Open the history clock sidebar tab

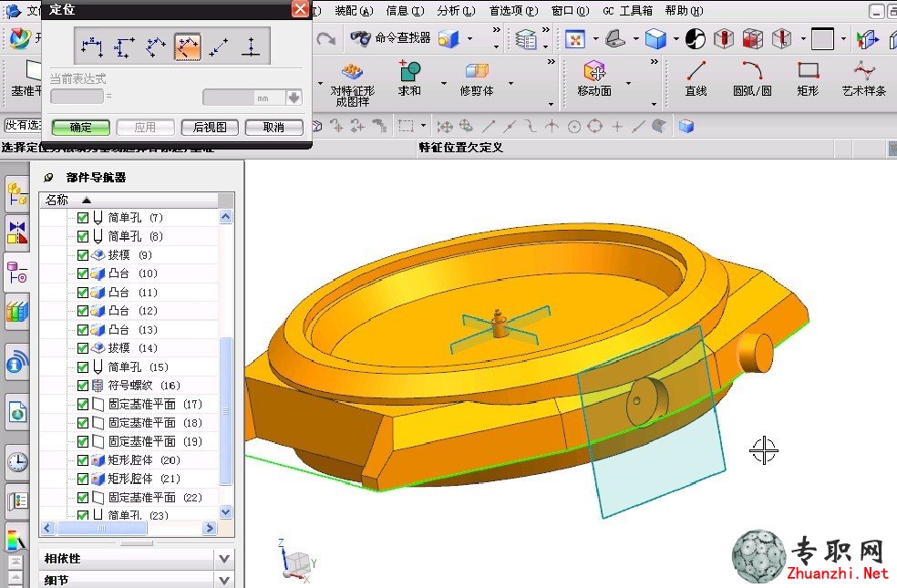pos(17,461)
